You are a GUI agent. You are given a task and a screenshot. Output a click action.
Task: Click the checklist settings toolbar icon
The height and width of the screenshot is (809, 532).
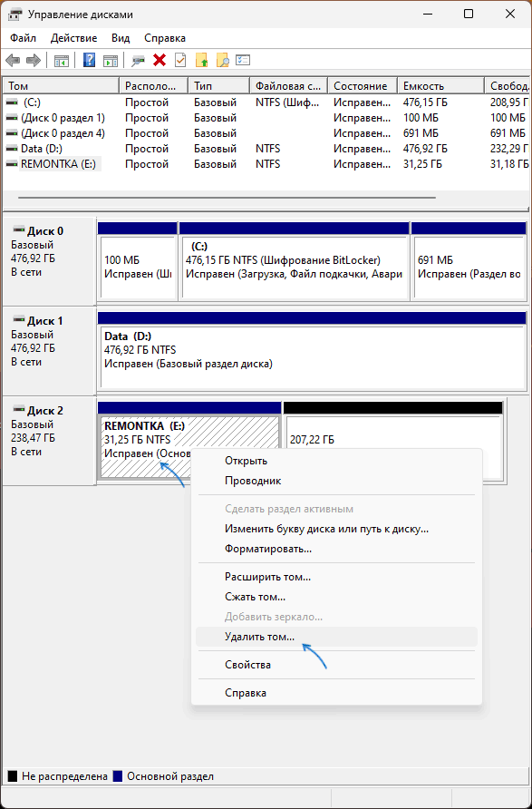(x=243, y=60)
